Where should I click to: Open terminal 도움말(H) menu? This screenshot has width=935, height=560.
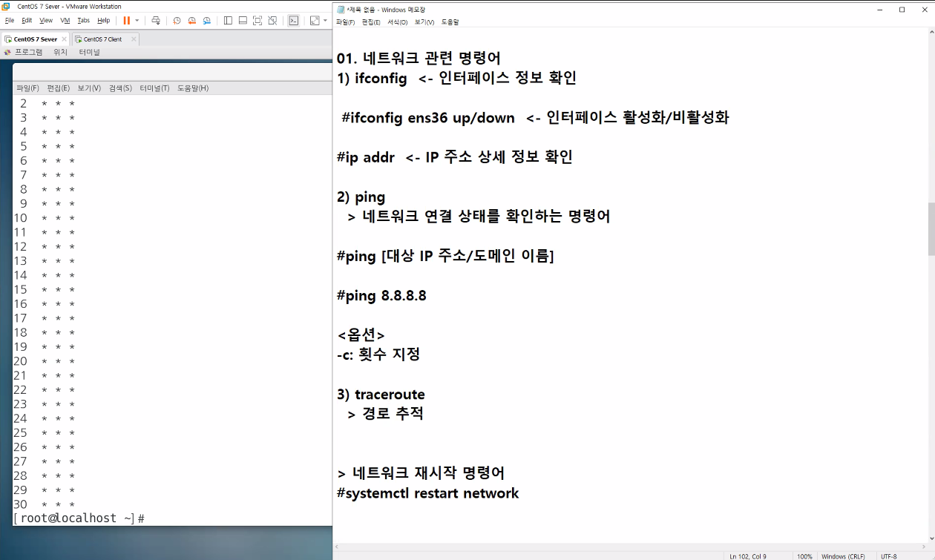[193, 88]
